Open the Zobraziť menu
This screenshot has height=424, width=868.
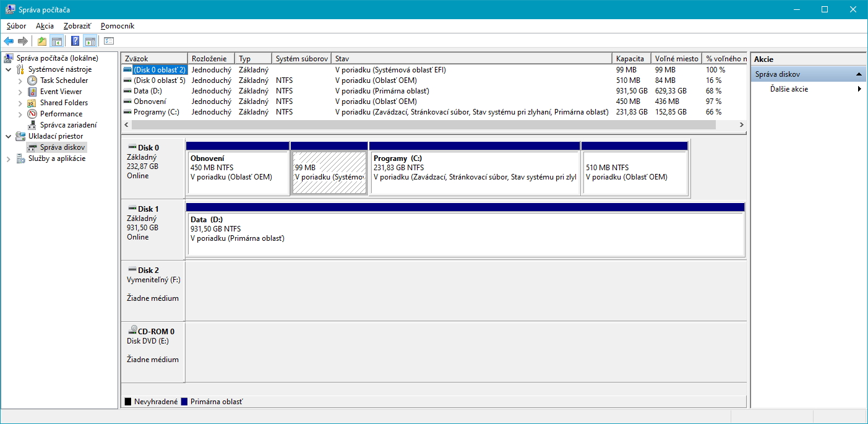[77, 26]
